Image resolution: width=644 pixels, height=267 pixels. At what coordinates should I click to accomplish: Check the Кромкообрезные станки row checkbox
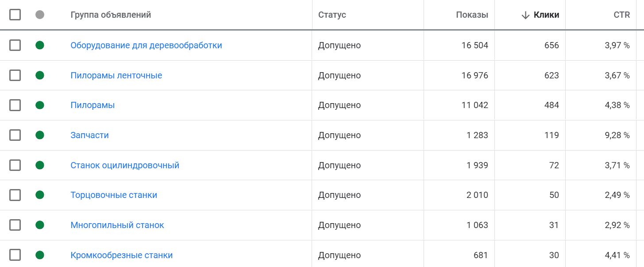(x=15, y=255)
